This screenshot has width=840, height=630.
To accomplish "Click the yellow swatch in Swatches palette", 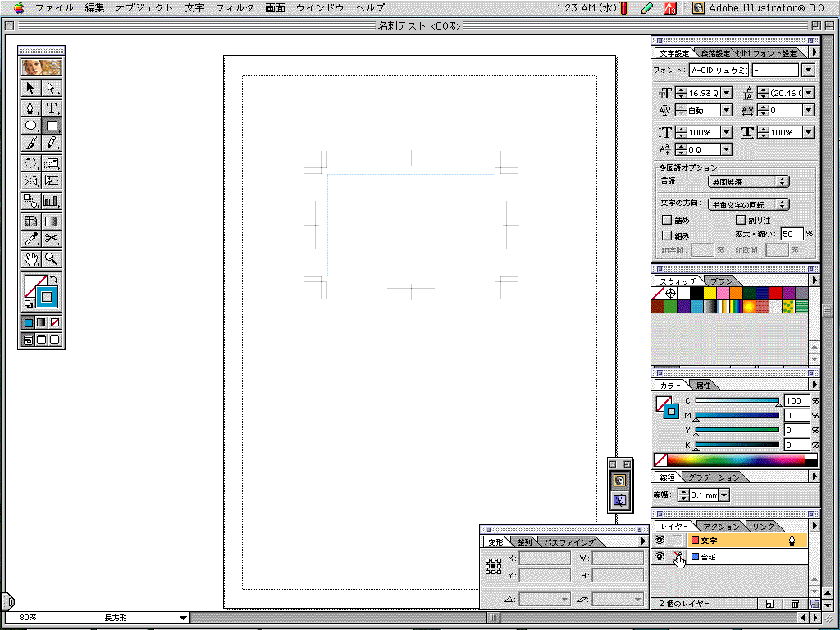I will pyautogui.click(x=710, y=293).
